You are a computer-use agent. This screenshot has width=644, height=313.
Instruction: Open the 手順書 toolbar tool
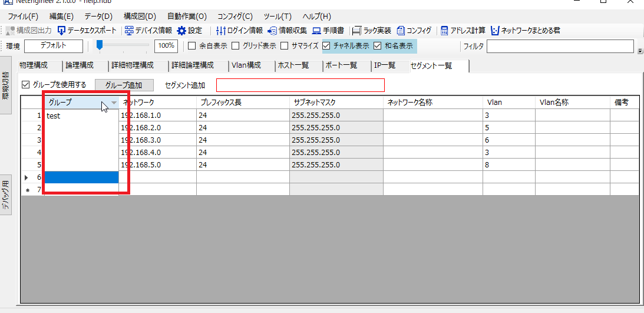316,31
